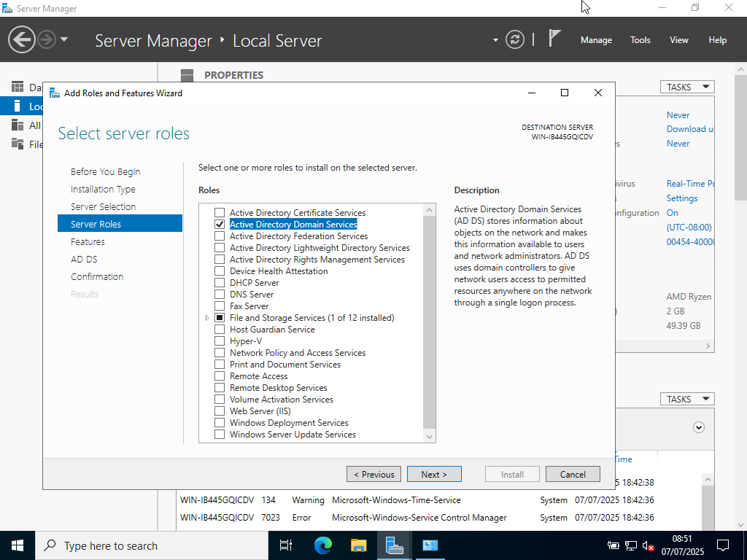Click the back arrow in Server Manager
Image resolution: width=747 pixels, height=560 pixels.
coord(21,39)
